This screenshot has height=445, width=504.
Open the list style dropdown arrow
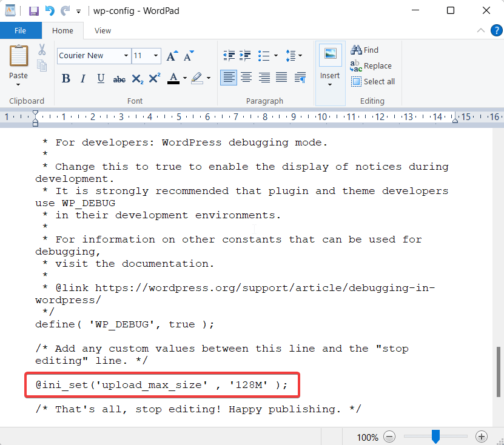pos(276,56)
